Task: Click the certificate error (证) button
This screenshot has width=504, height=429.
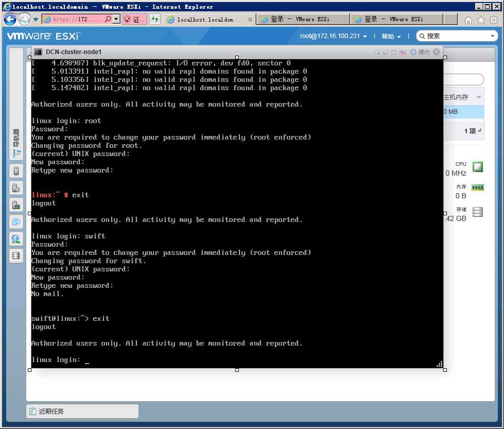Action: (x=135, y=19)
